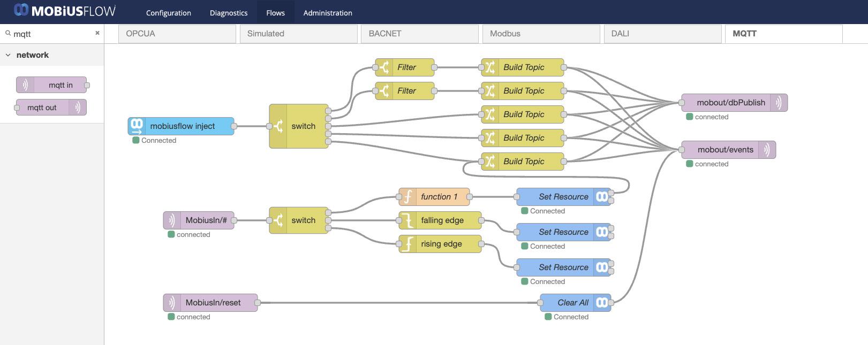This screenshot has height=345, width=868.
Task: Click connected status under MobiusIn/reset
Action: (189, 317)
